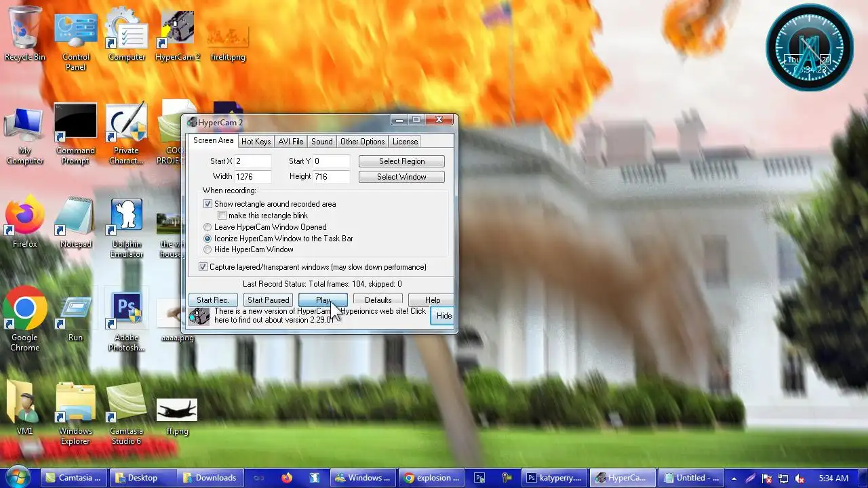Switch to the Sound tab
The image size is (868, 488).
coord(321,142)
